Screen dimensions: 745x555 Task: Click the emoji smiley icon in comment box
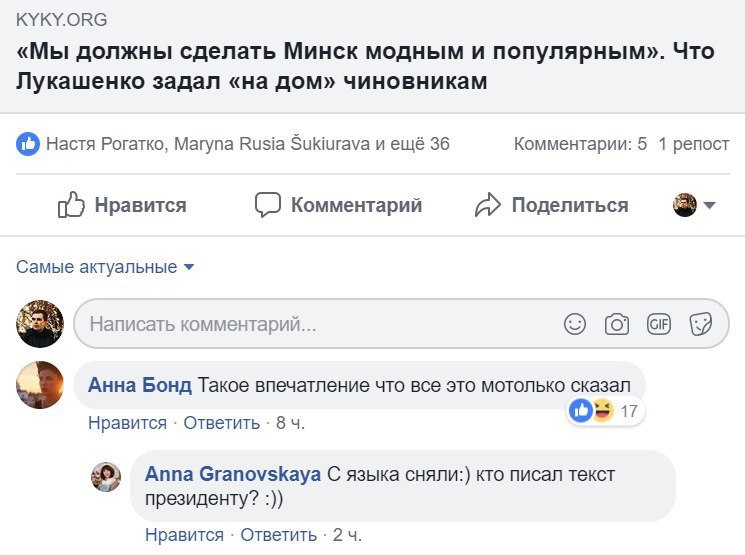(x=575, y=324)
